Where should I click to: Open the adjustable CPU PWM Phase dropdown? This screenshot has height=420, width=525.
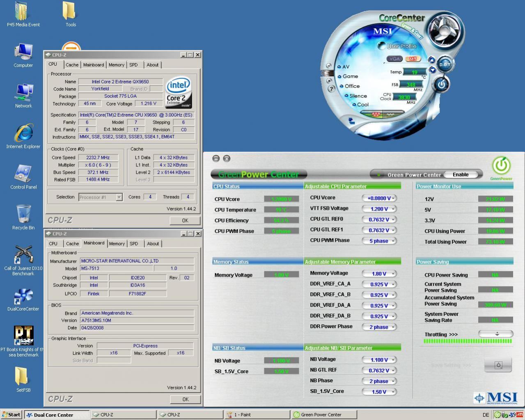[x=379, y=241]
